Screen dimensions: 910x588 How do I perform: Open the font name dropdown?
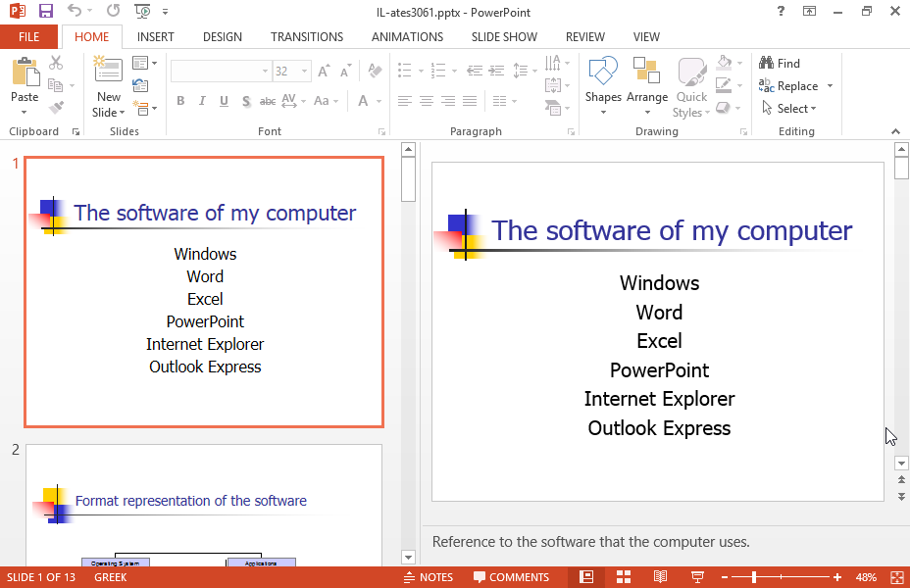265,72
